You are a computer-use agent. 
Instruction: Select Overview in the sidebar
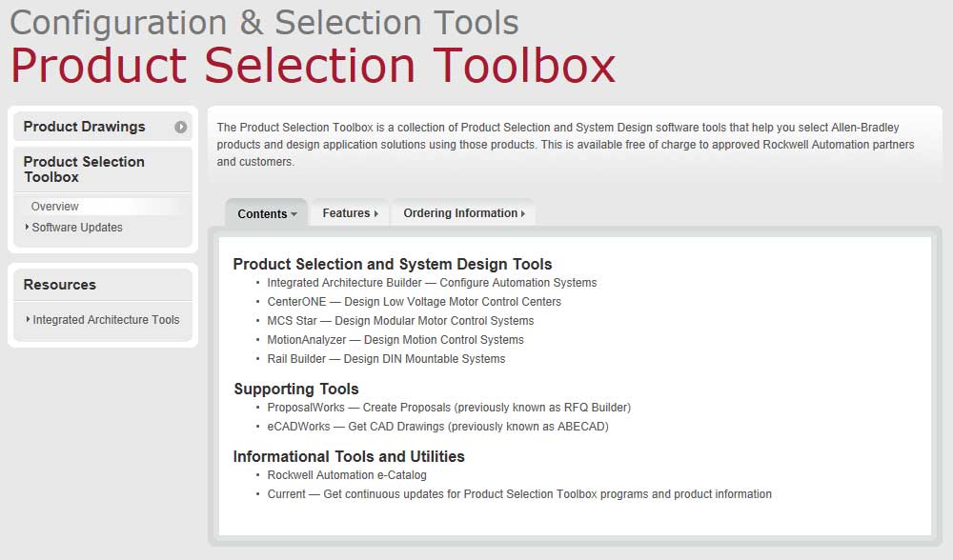pyautogui.click(x=54, y=206)
